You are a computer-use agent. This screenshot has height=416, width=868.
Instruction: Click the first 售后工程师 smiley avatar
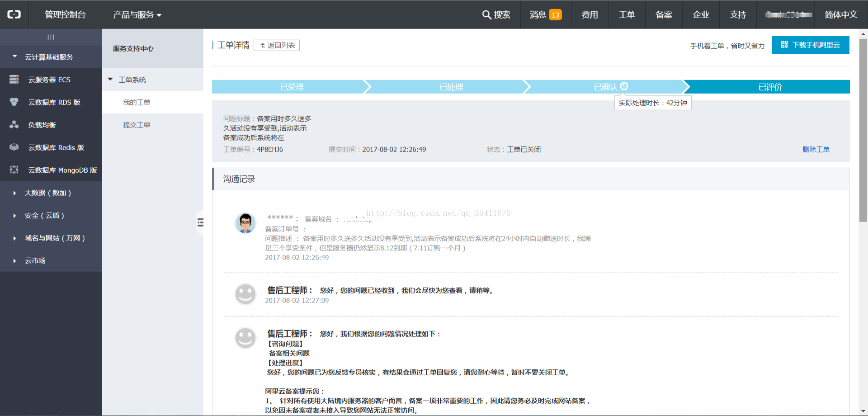pos(245,294)
